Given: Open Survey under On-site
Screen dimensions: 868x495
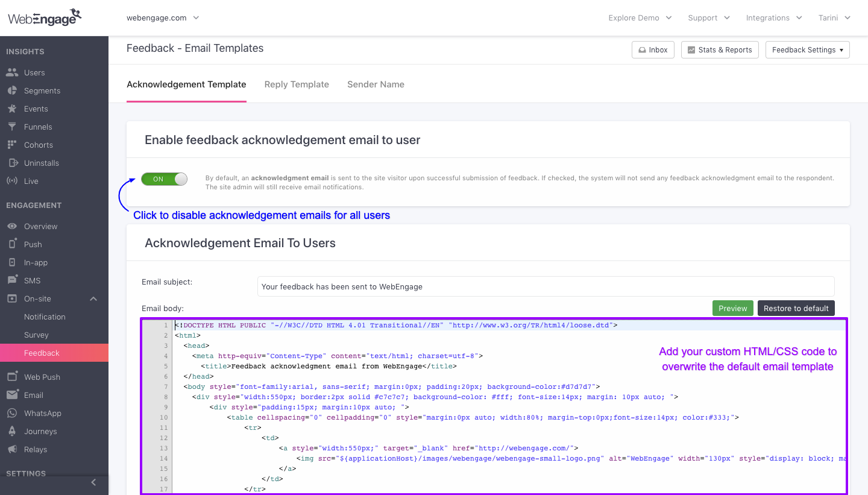Looking at the screenshot, I should coord(36,335).
